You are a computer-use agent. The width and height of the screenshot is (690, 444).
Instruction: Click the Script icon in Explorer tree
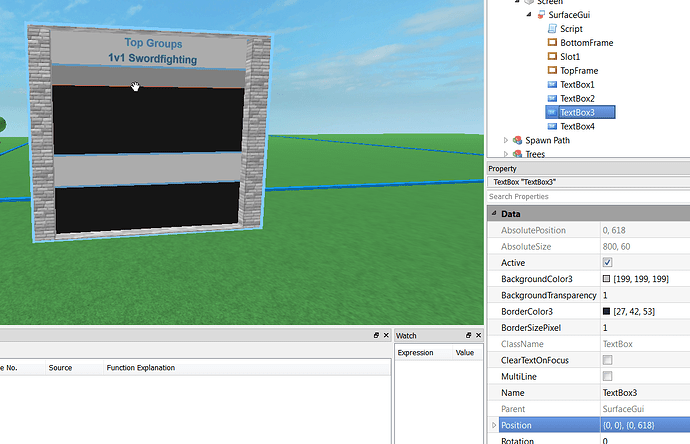(552, 29)
